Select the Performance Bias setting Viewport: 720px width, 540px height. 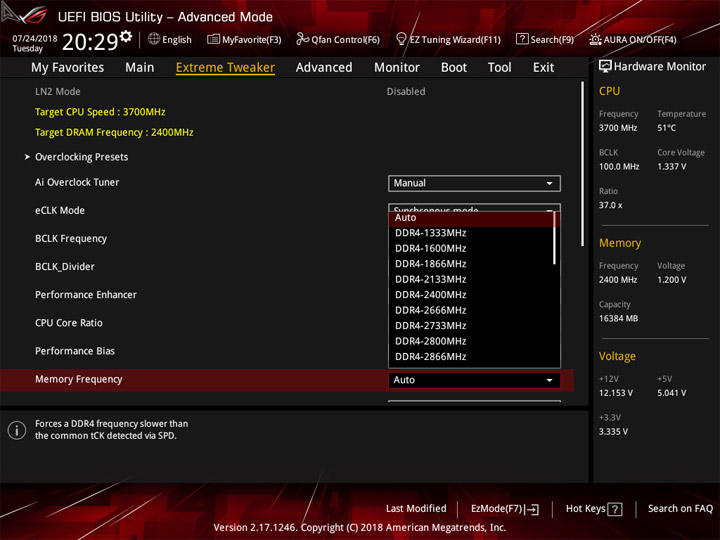(75, 351)
